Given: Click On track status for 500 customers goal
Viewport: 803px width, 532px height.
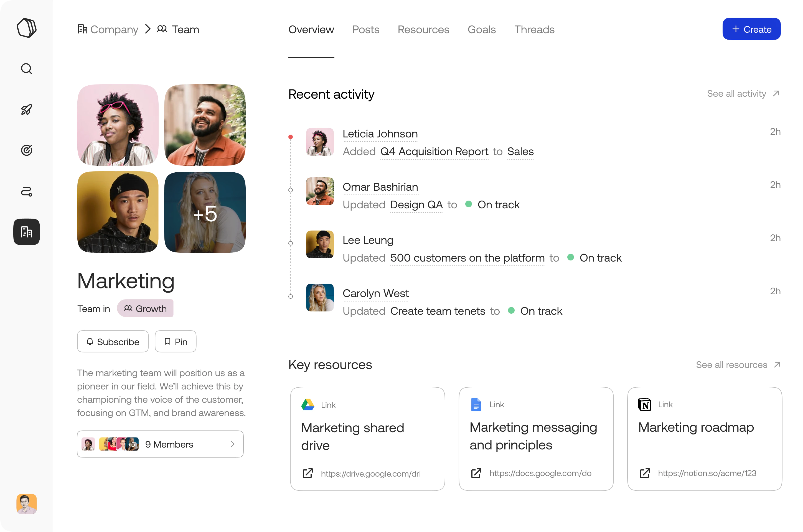Looking at the screenshot, I should click(594, 258).
